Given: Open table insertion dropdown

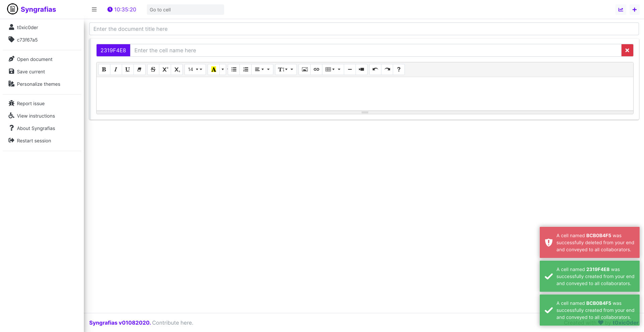Looking at the screenshot, I should point(333,69).
